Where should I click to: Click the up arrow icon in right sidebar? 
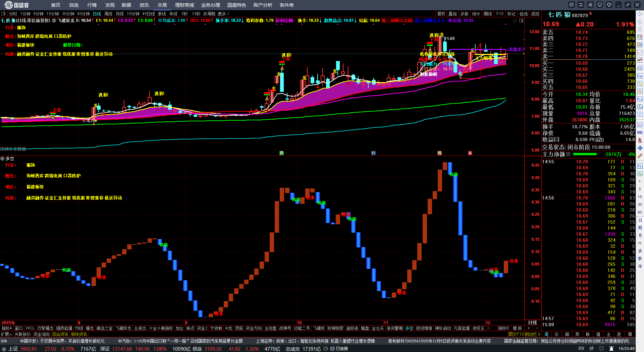640,22
